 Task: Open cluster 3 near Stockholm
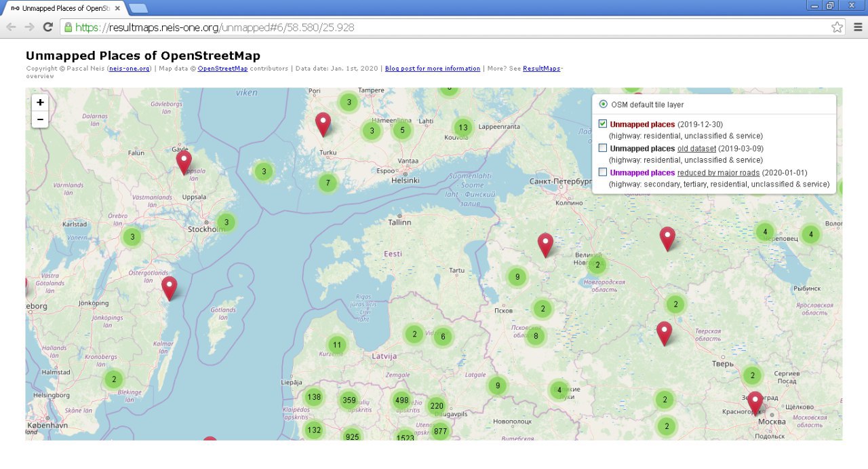226,222
